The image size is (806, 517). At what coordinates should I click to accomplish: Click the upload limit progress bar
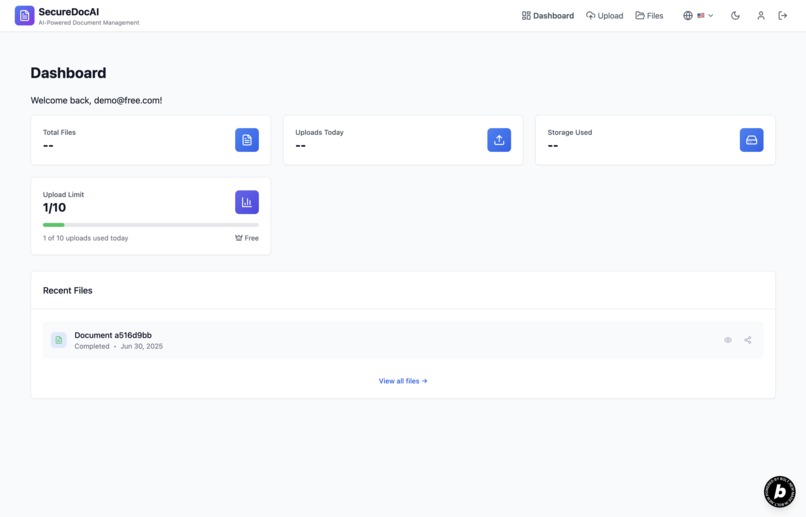(151, 225)
